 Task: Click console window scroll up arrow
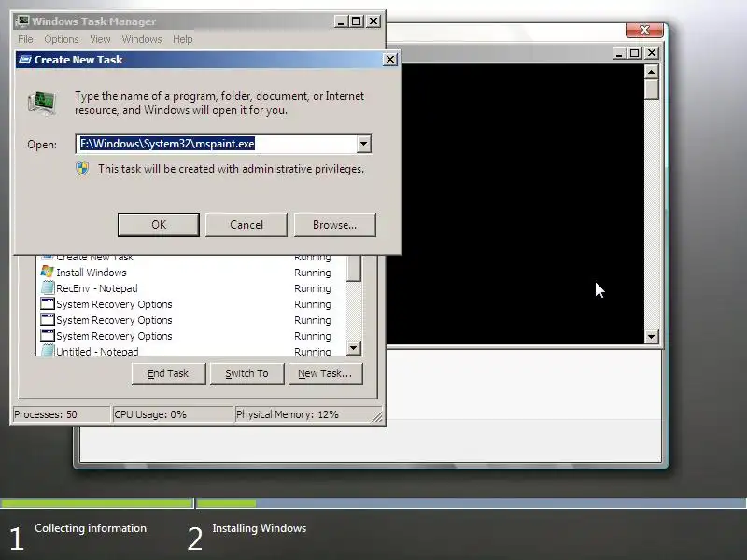(651, 72)
